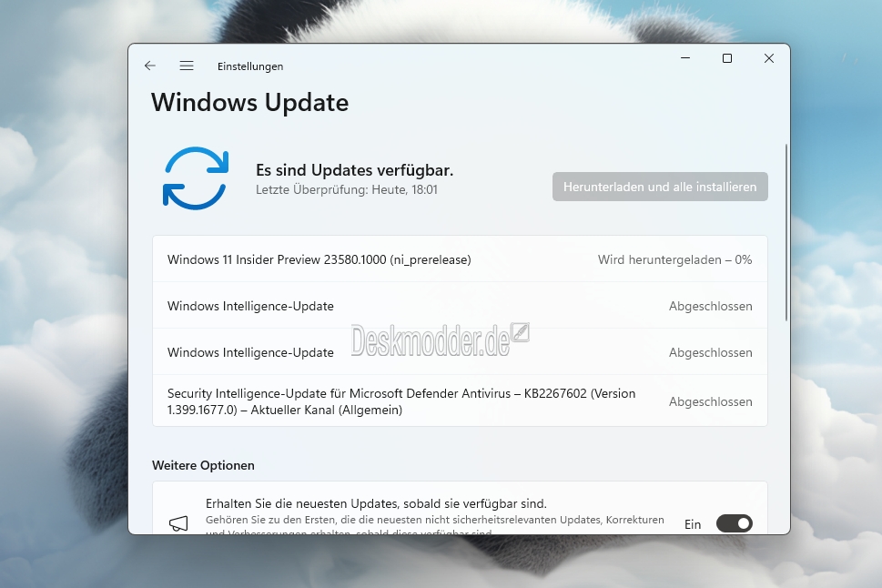Viewport: 882px width, 588px height.
Task: Go back with the arrow icon
Action: tap(149, 66)
